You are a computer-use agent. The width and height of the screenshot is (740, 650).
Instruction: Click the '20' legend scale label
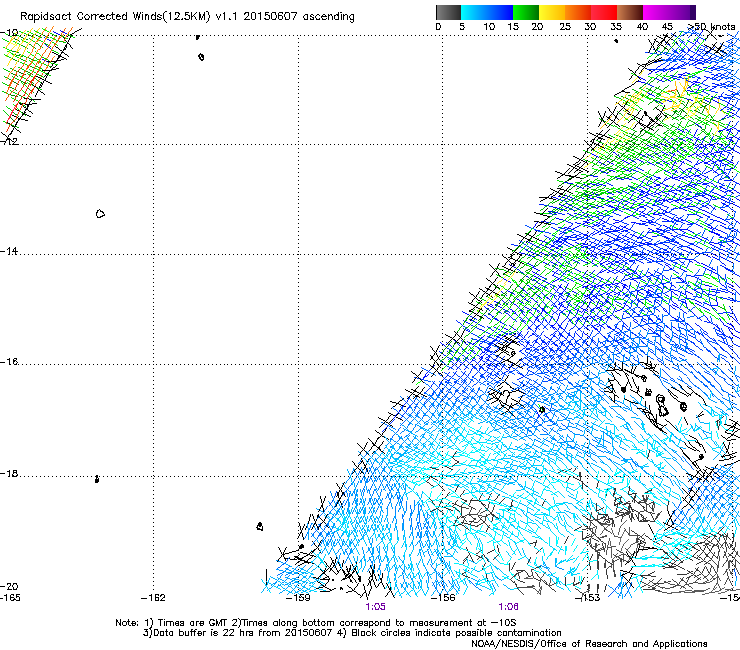pos(537,27)
